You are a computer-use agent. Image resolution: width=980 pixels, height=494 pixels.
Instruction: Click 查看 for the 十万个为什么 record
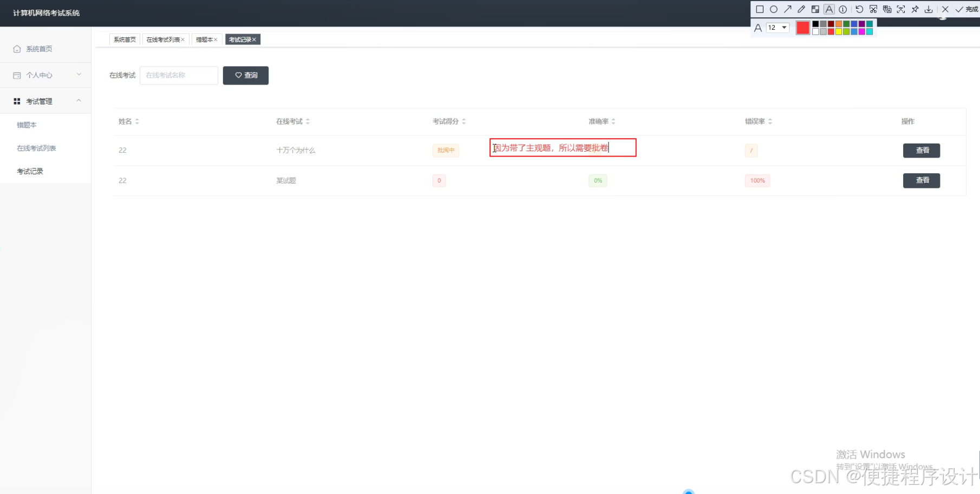pos(922,150)
